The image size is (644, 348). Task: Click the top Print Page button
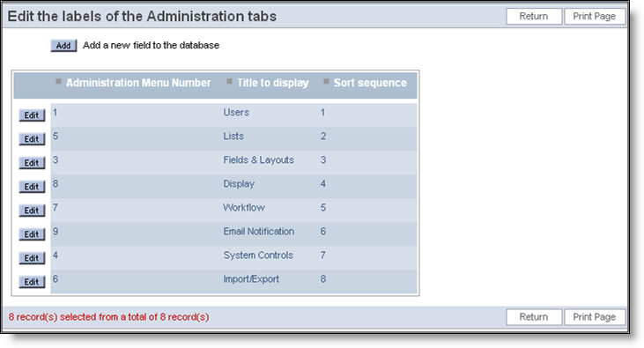tap(595, 17)
